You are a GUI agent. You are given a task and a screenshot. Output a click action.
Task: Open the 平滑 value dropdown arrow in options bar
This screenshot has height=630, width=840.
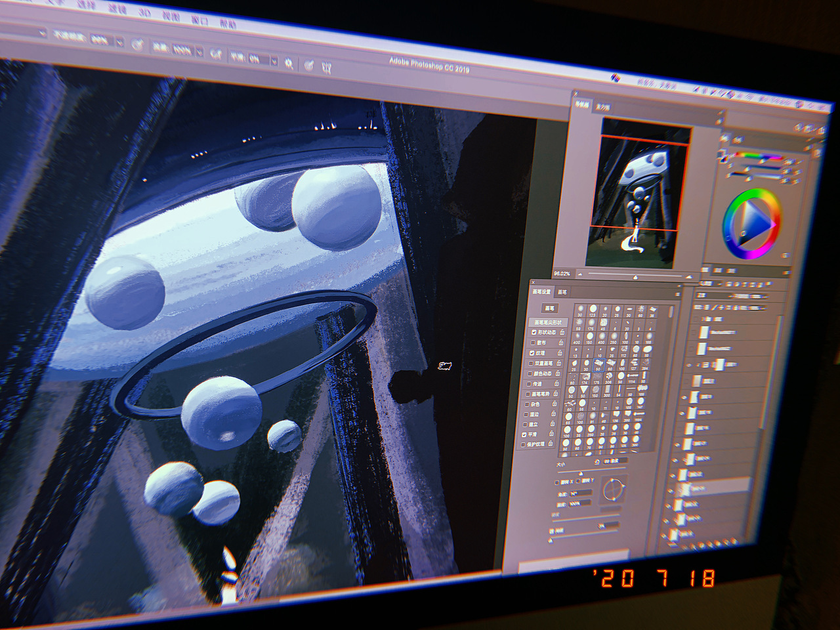273,61
